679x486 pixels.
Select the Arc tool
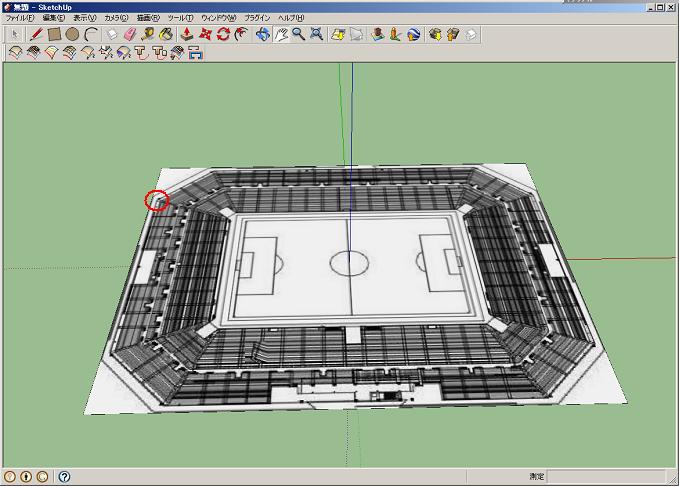(91, 34)
